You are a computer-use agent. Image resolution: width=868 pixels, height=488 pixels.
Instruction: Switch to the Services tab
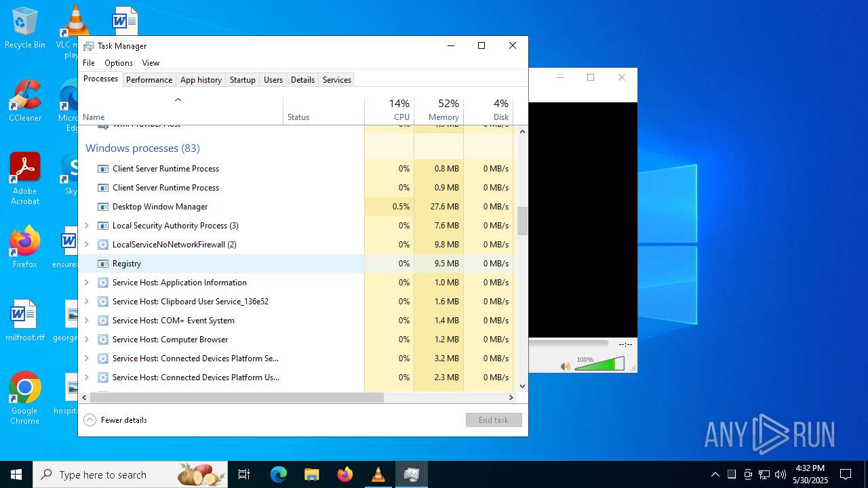(x=337, y=80)
